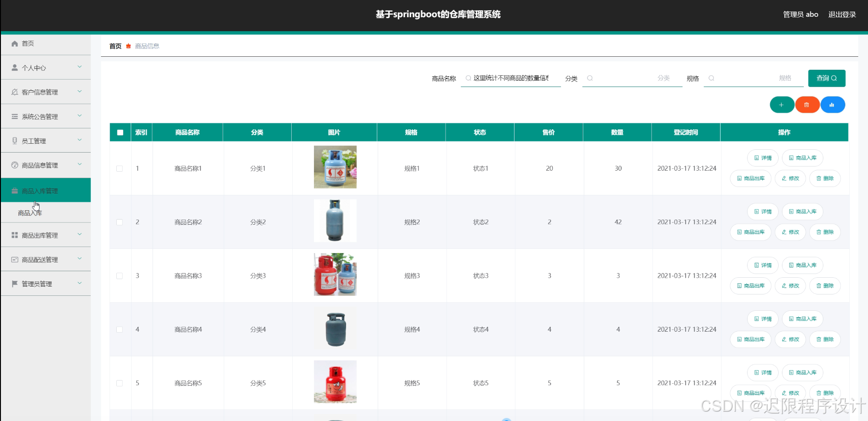Click the gas cylinder thumbnail of 商品名称2
Screen dimensions: 868x421
coord(335,221)
